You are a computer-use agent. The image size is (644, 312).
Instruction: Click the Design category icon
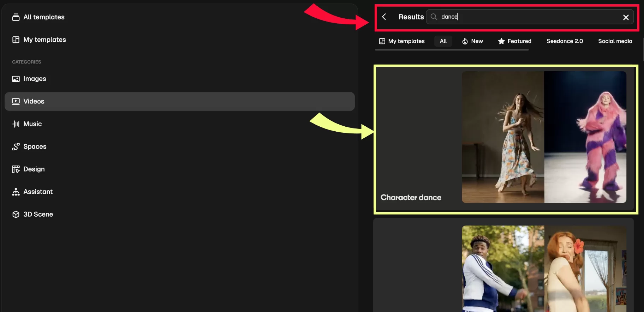point(16,169)
